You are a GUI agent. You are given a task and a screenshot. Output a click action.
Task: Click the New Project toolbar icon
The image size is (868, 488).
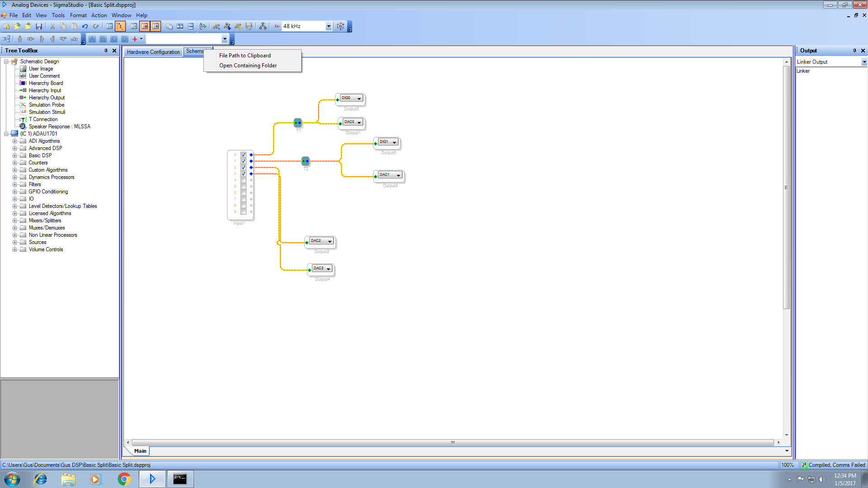pos(6,26)
